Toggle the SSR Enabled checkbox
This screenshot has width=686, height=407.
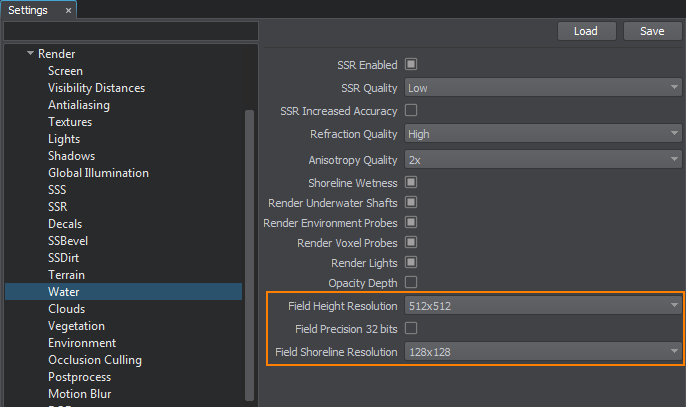pyautogui.click(x=410, y=65)
